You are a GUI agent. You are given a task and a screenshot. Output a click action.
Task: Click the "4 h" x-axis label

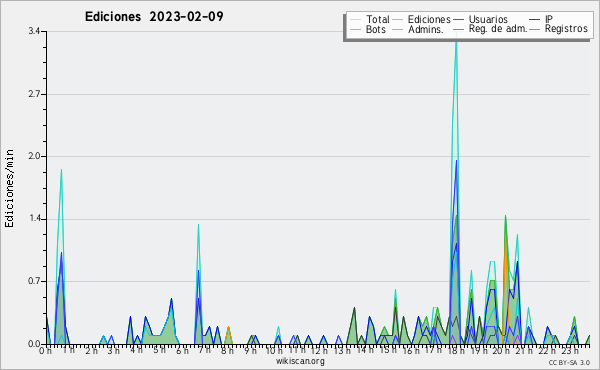pyautogui.click(x=136, y=350)
